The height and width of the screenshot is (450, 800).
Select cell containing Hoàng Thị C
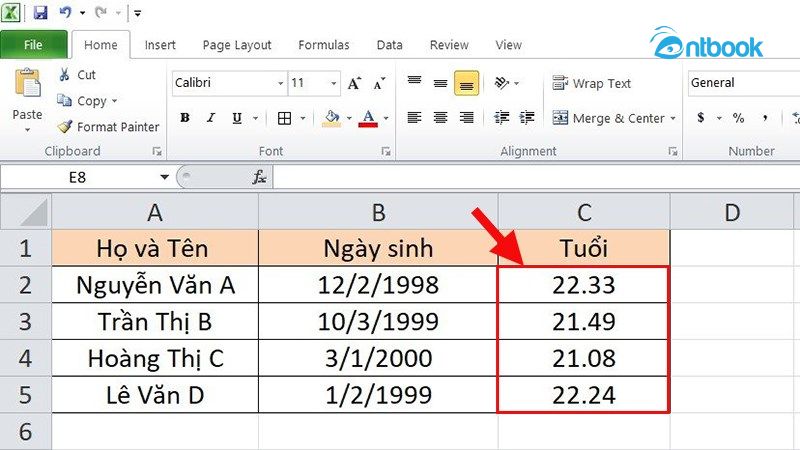click(155, 358)
